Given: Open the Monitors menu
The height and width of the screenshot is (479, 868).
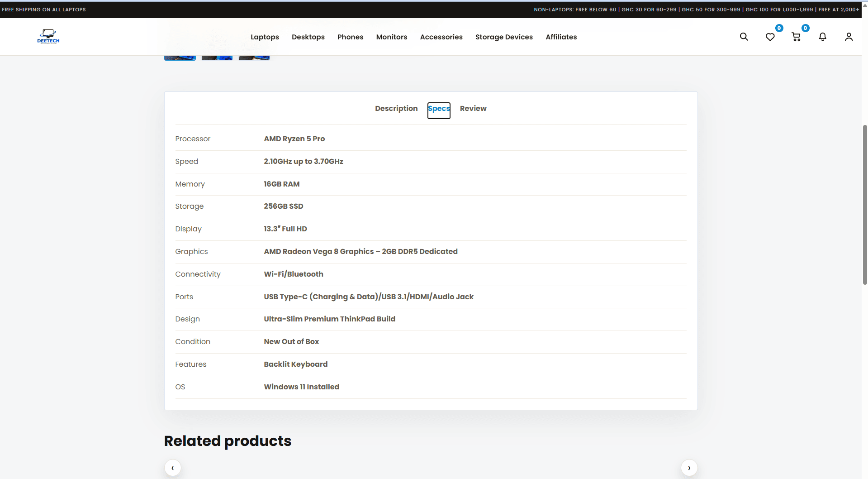Looking at the screenshot, I should (x=392, y=37).
